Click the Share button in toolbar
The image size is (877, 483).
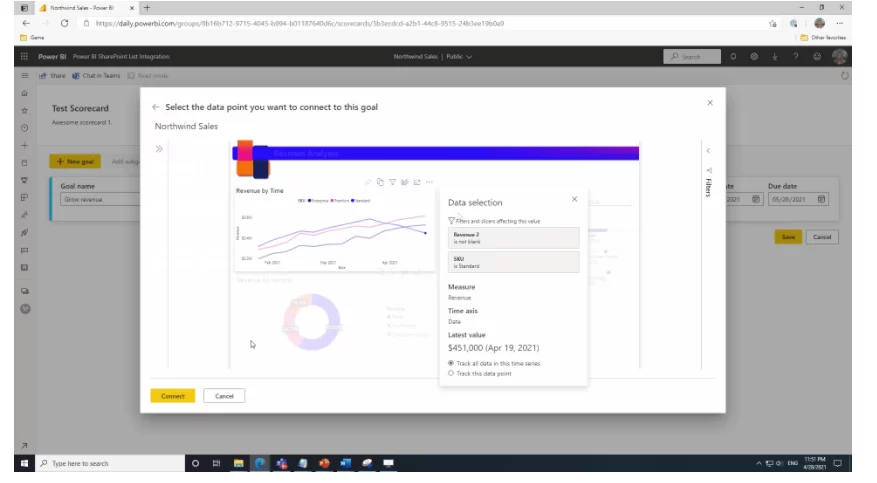pos(52,75)
